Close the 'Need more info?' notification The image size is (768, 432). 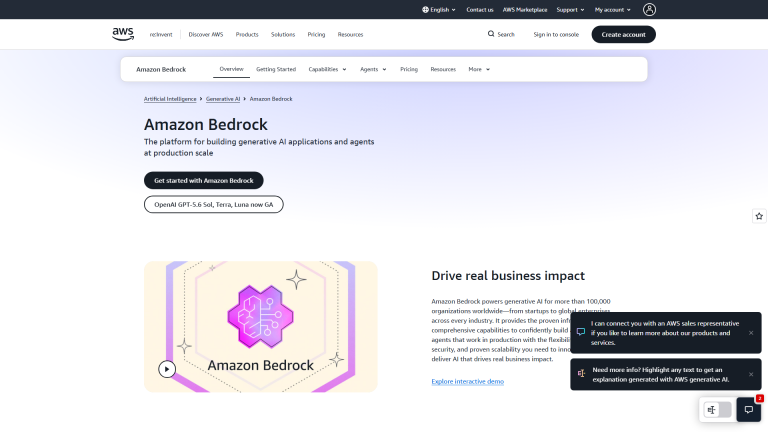[x=751, y=375]
